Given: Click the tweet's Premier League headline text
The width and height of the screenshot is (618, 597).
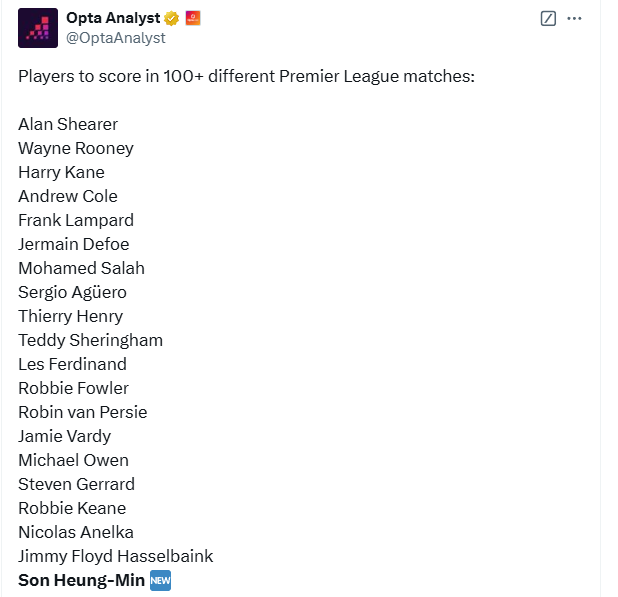Looking at the screenshot, I should [245, 76].
